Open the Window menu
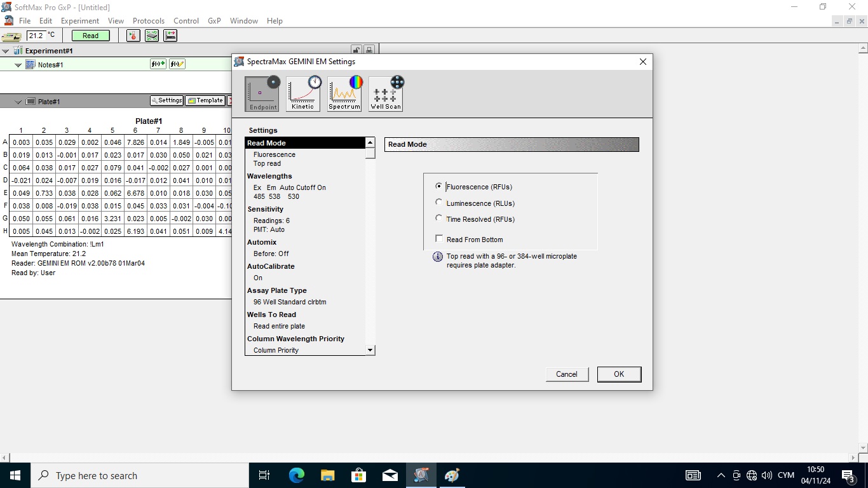Image resolution: width=868 pixels, height=488 pixels. click(x=244, y=21)
